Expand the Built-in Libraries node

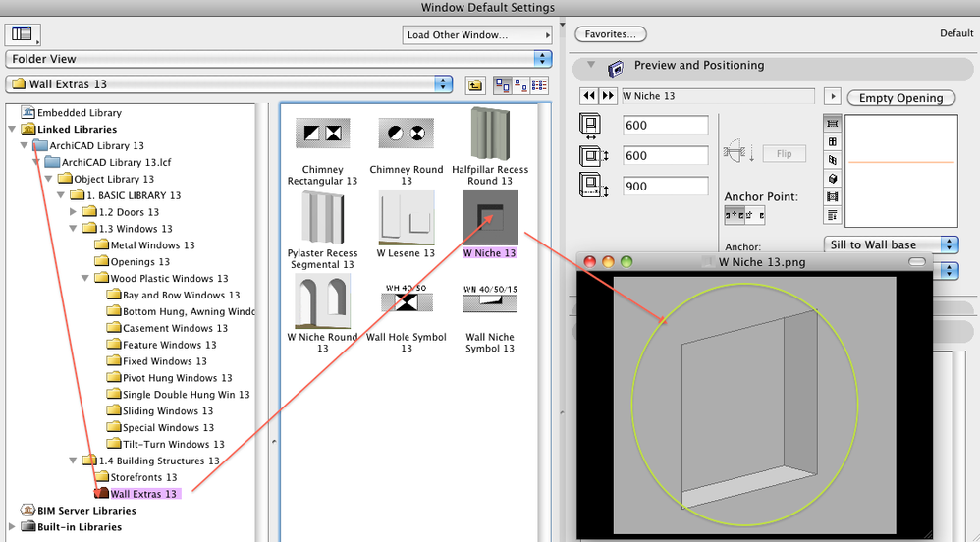pos(12,527)
